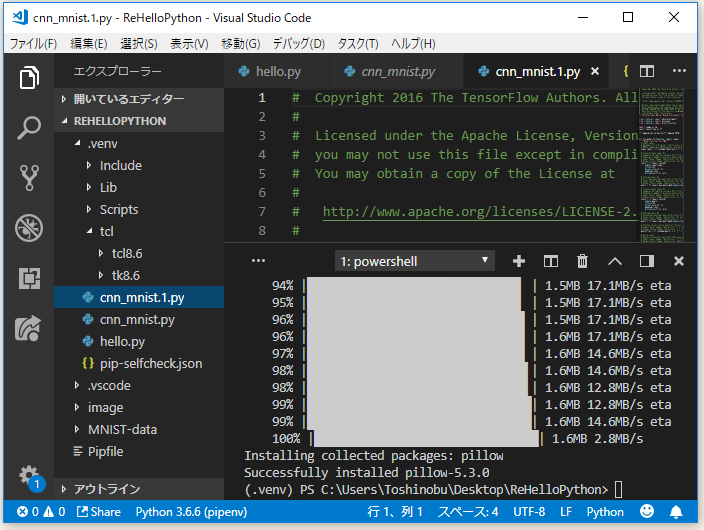Select cnn_mnist.1.py in the file tree
This screenshot has width=704, height=530.
[139, 297]
